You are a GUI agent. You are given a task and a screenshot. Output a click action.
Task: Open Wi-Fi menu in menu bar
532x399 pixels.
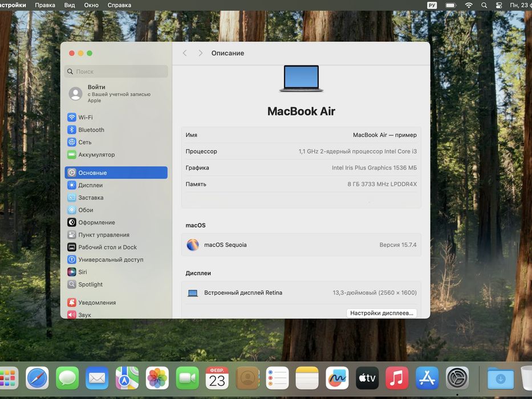coord(469,5)
